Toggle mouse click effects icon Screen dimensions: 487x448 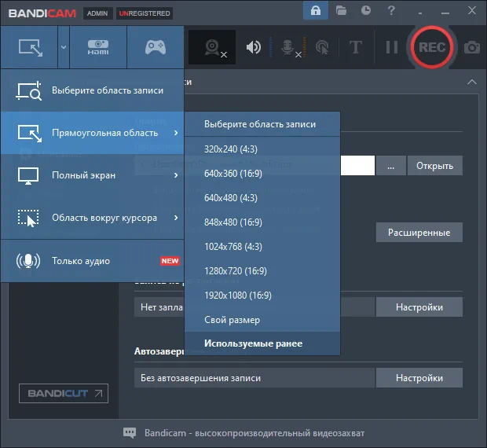[x=322, y=47]
